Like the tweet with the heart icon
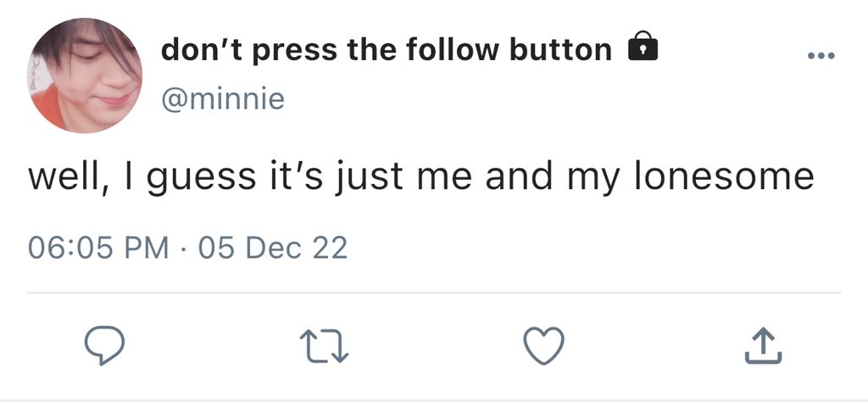 pyautogui.click(x=543, y=345)
